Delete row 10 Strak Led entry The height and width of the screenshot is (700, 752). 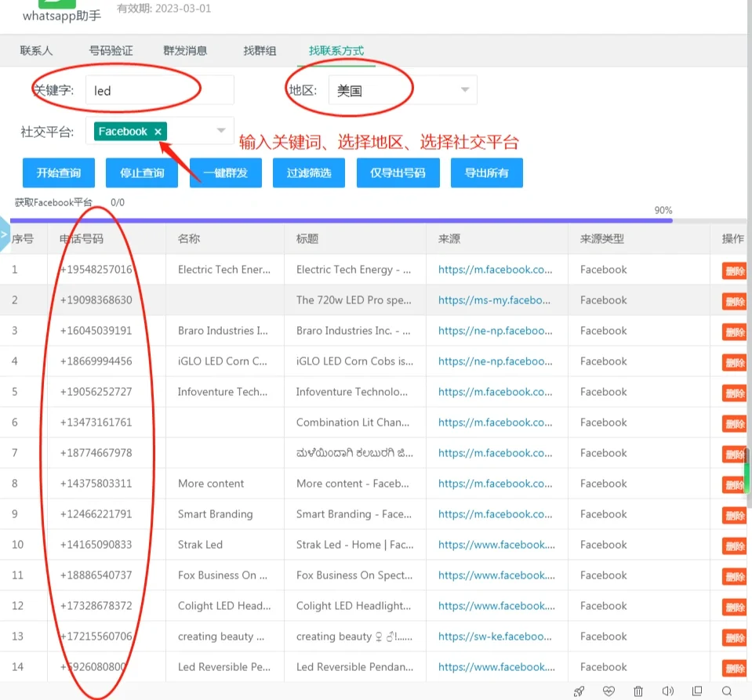point(734,546)
